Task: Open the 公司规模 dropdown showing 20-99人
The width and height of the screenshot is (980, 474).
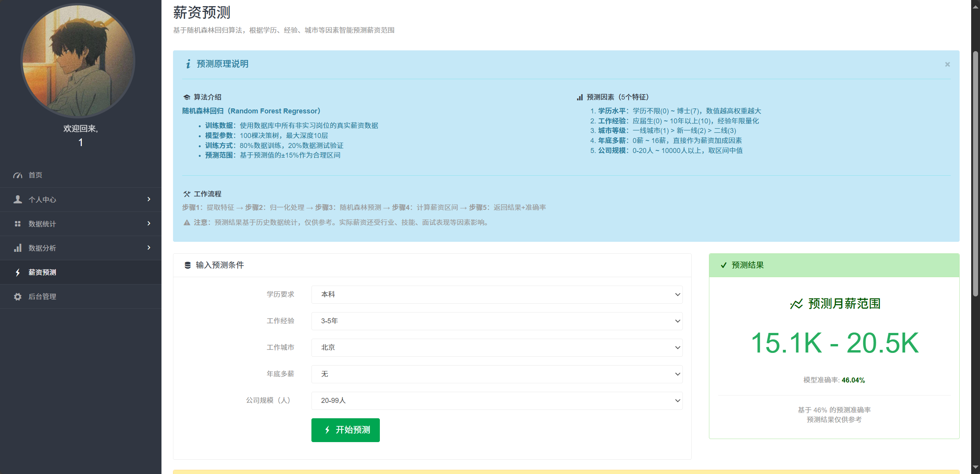Action: click(x=497, y=401)
